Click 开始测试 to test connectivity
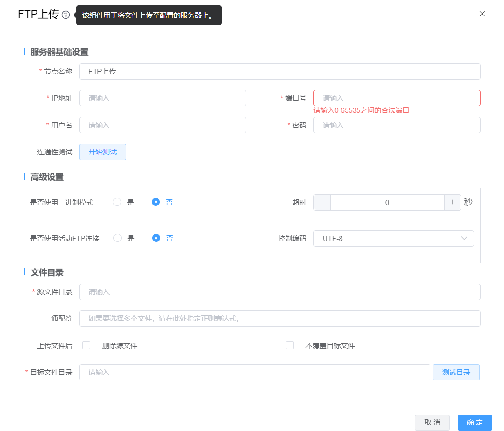The width and height of the screenshot is (504, 431). 103,152
